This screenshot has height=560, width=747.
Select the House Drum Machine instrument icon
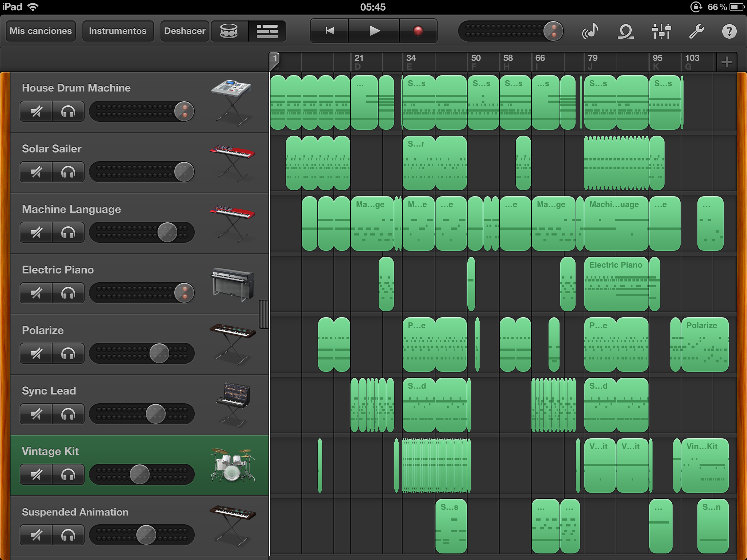[x=232, y=102]
